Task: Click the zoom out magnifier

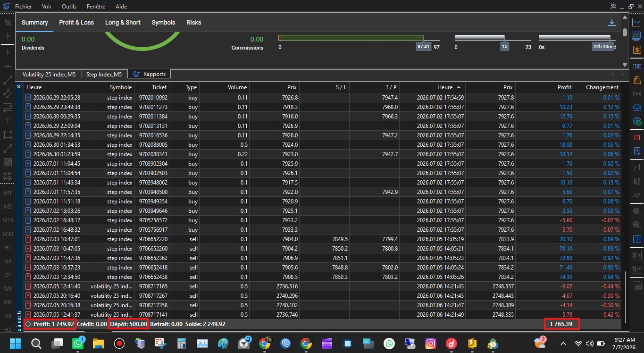Action: [637, 225]
